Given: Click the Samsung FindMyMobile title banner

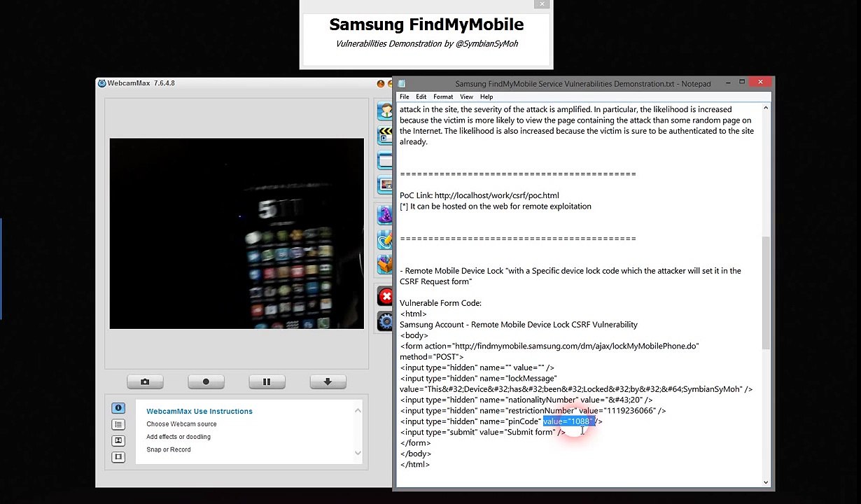Looking at the screenshot, I should pyautogui.click(x=426, y=24).
